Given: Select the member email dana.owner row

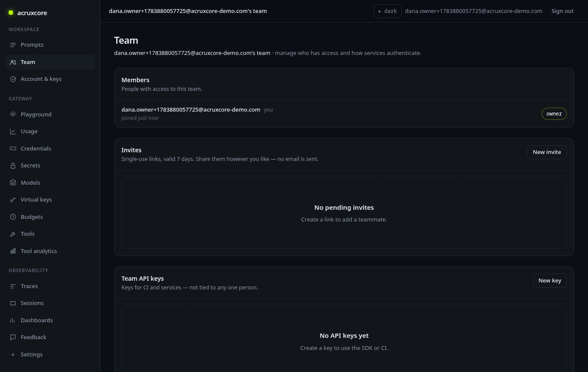Looking at the screenshot, I should tap(344, 114).
